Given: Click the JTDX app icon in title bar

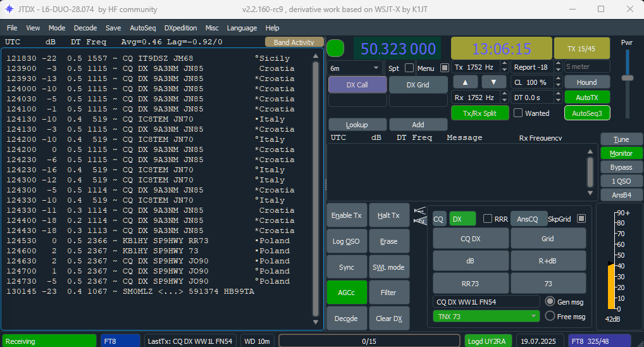Looking at the screenshot, I should [x=9, y=9].
